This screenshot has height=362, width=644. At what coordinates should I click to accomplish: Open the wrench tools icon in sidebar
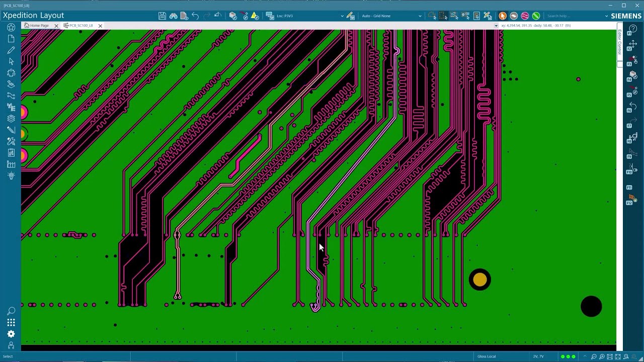pos(11,141)
